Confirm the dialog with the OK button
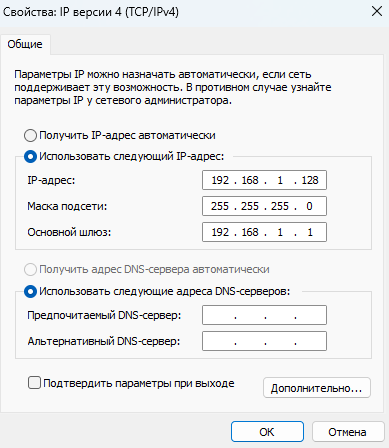The image size is (389, 448). pyautogui.click(x=267, y=432)
